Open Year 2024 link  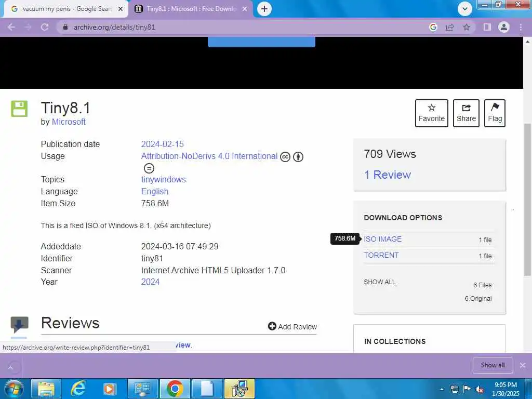click(x=150, y=282)
